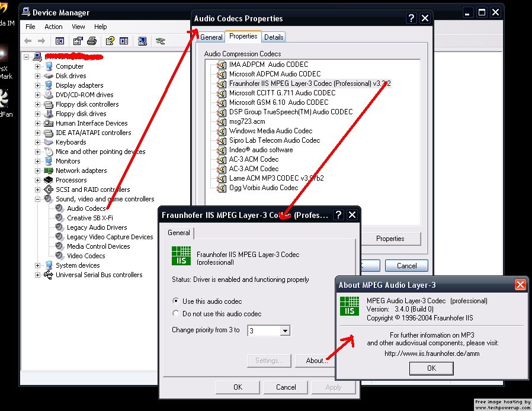The width and height of the screenshot is (532, 411).
Task: Click the DVD/CD-ROM drives icon
Action: point(49,95)
